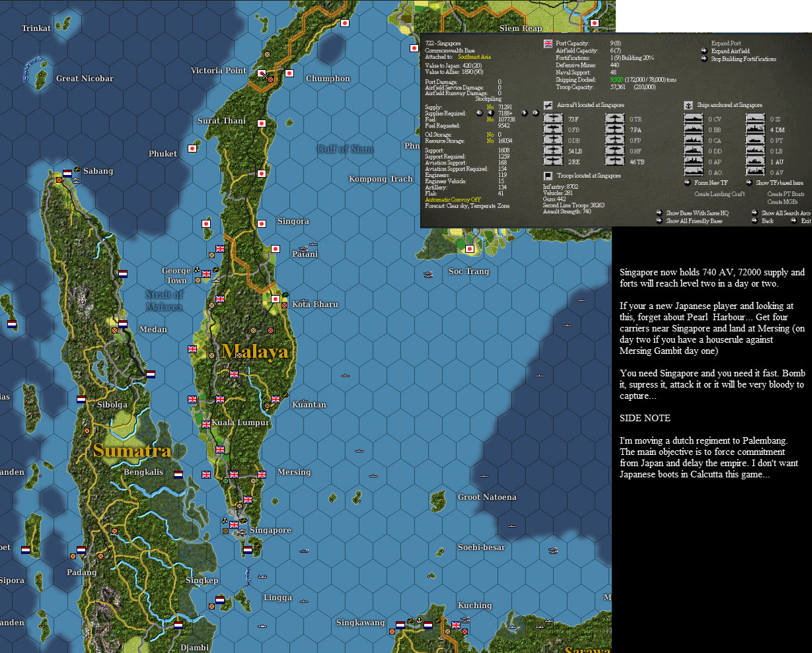This screenshot has height=653, width=812.
Task: Click the British flag beside Port Capacity
Action: (x=548, y=44)
